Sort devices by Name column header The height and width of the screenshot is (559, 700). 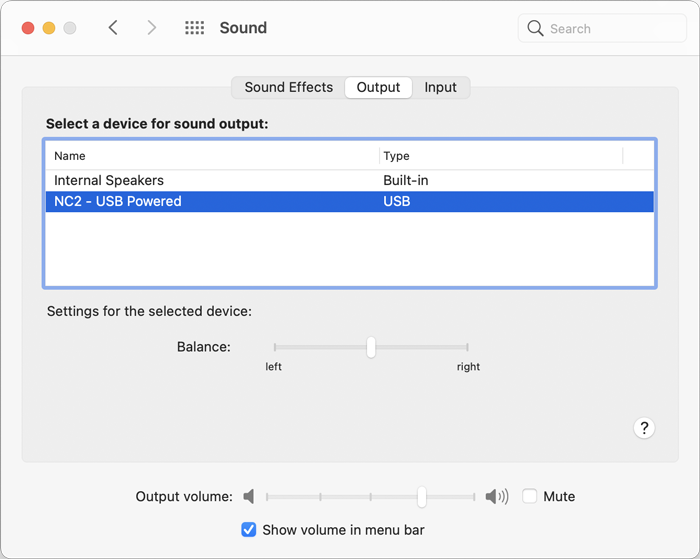[x=212, y=156]
